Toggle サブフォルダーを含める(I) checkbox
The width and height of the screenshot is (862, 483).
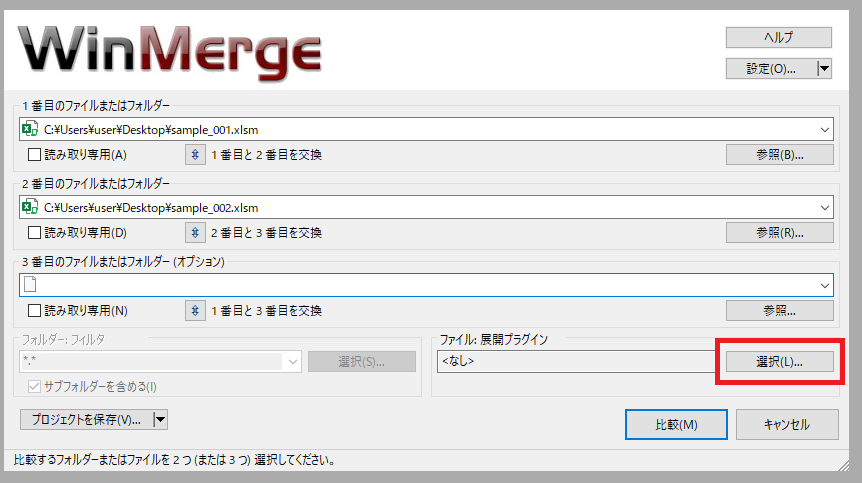pyautogui.click(x=34, y=387)
